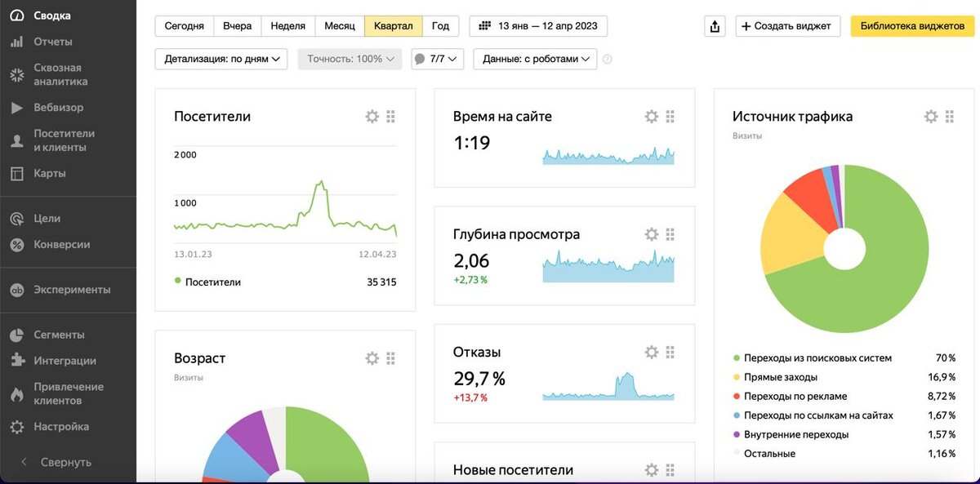Image resolution: width=980 pixels, height=484 pixels.
Task: Click the help question mark icon
Action: click(x=607, y=59)
